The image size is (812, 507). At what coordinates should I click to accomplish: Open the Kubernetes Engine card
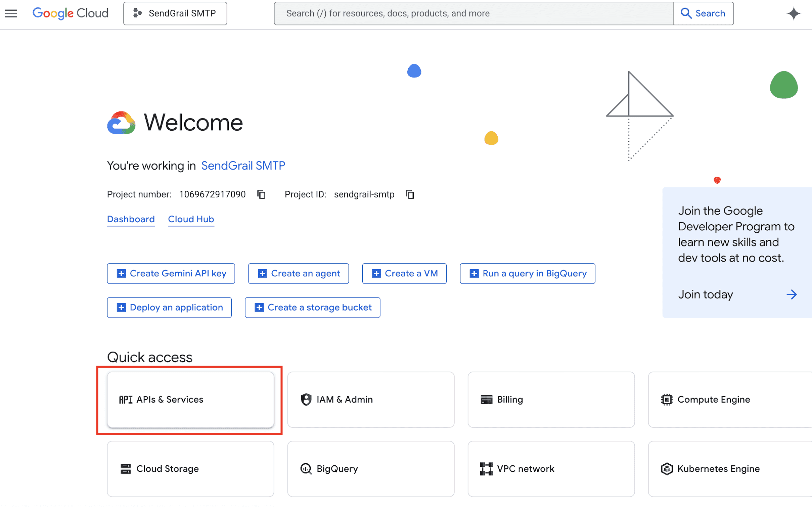pos(730,469)
